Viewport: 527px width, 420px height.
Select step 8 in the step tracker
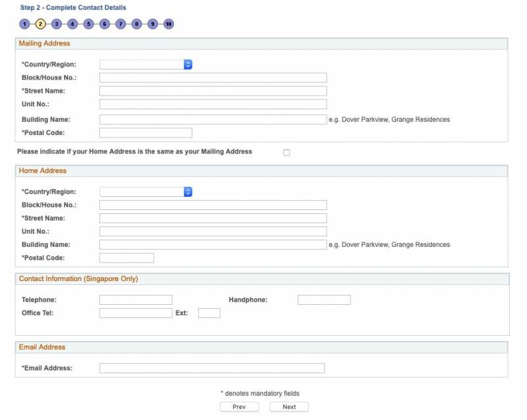pyautogui.click(x=136, y=24)
